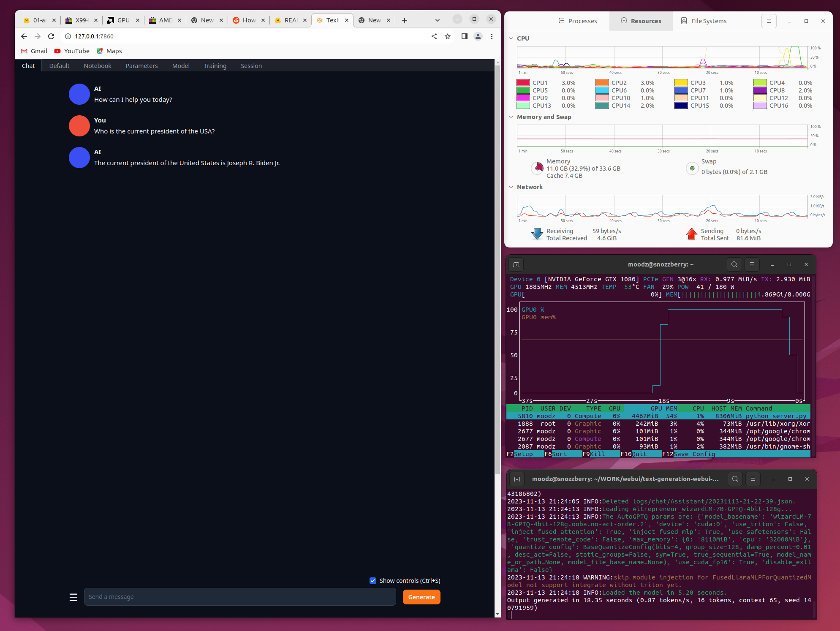Open the Session tab

pos(251,66)
